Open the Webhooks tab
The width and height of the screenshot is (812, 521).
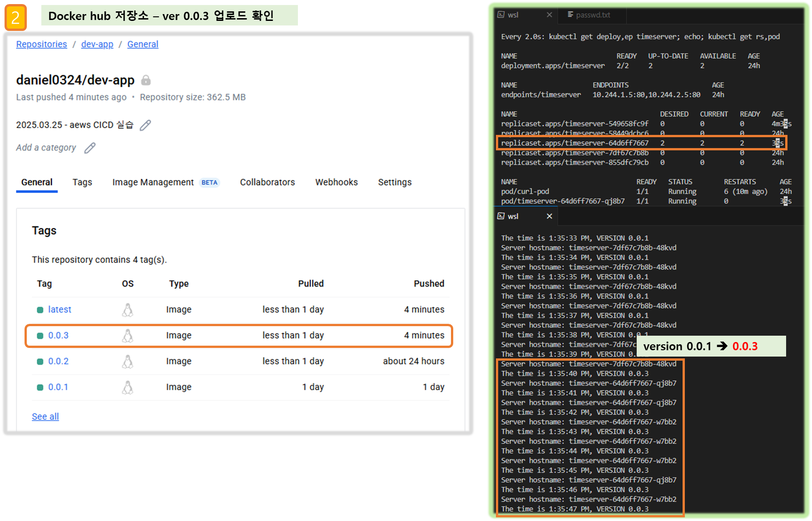[x=337, y=182]
